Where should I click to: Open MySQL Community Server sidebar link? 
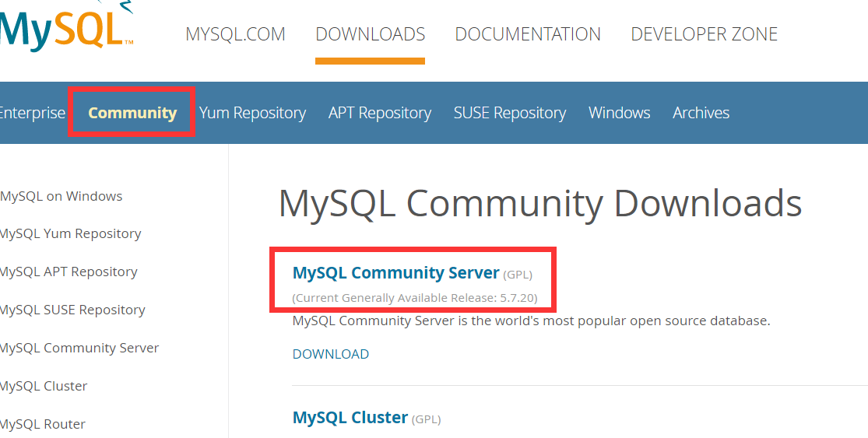(79, 348)
